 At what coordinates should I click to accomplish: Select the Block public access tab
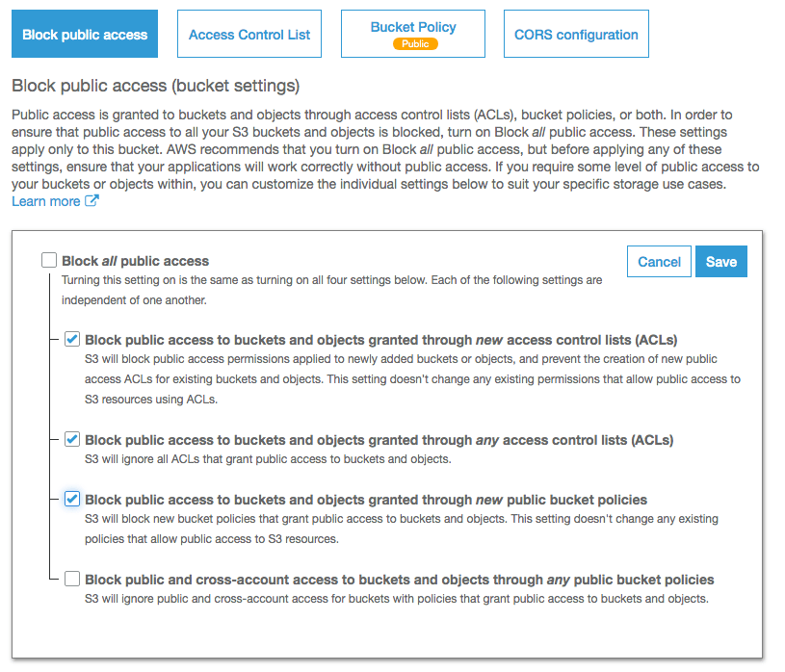click(x=84, y=34)
